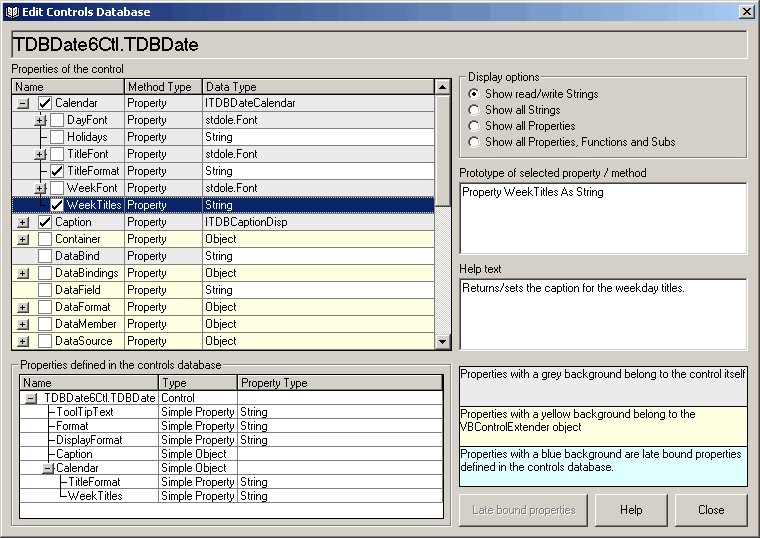Collapse Calendar in the controls database tree

click(x=47, y=468)
